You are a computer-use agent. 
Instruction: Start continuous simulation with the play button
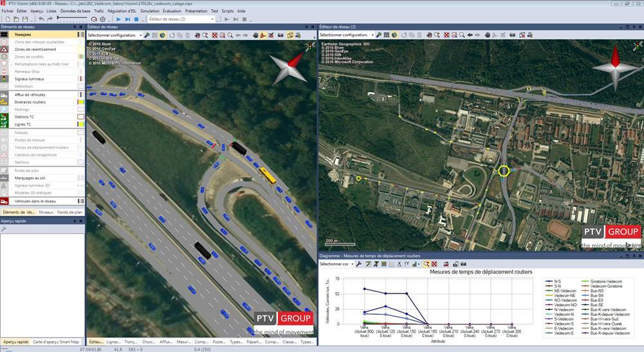pyautogui.click(x=118, y=19)
